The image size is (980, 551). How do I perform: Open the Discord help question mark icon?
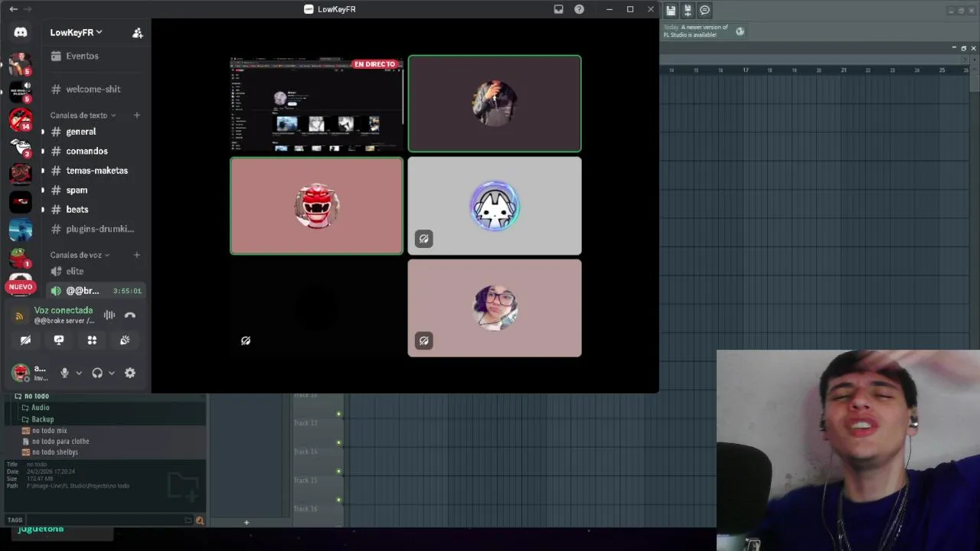click(579, 9)
